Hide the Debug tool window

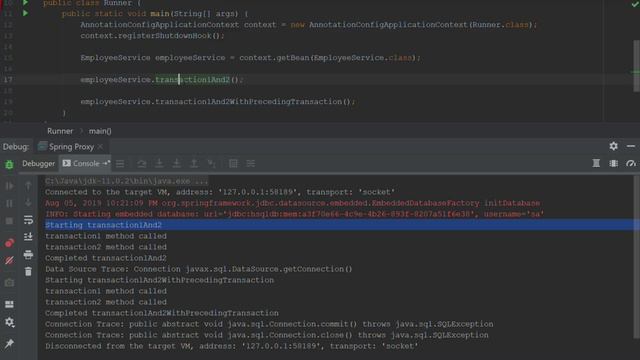click(631, 146)
